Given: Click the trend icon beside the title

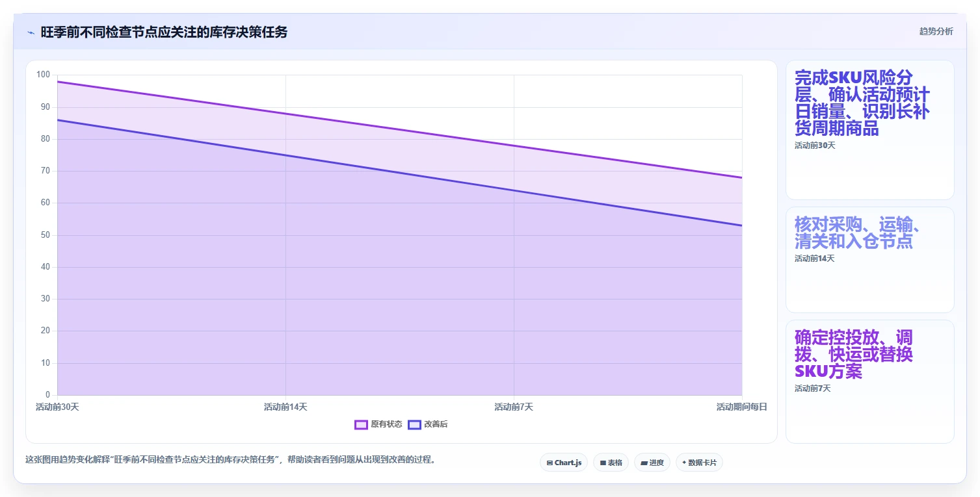Looking at the screenshot, I should click(31, 32).
